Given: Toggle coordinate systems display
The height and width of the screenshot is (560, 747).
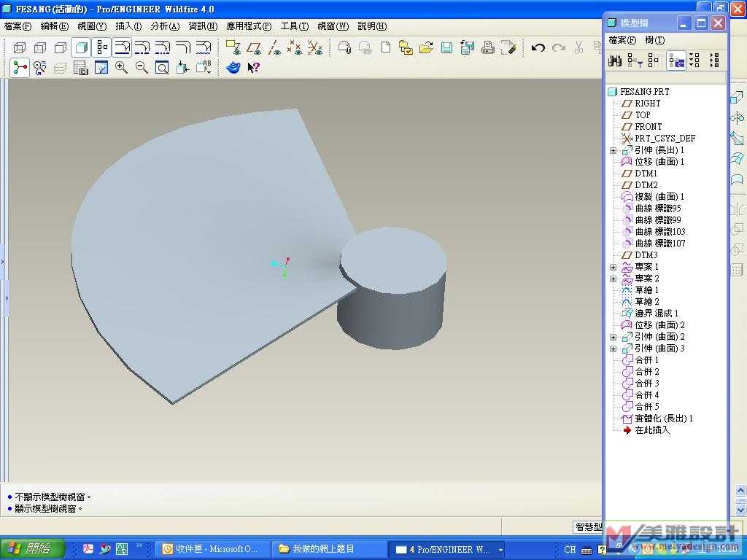Looking at the screenshot, I should pos(314,47).
